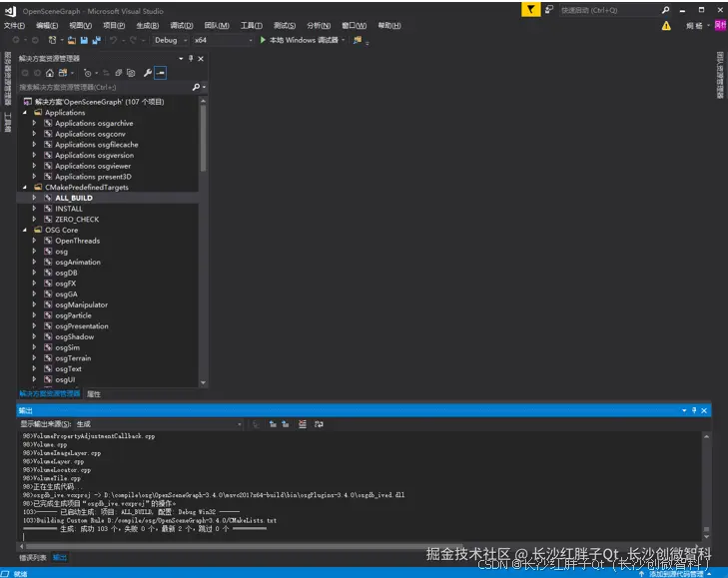Pin the Solution Explorer panel with auto-hide
728x578 pixels.
pos(191,59)
